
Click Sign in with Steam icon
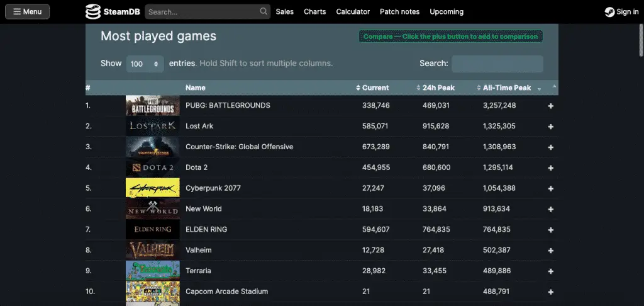tap(609, 12)
